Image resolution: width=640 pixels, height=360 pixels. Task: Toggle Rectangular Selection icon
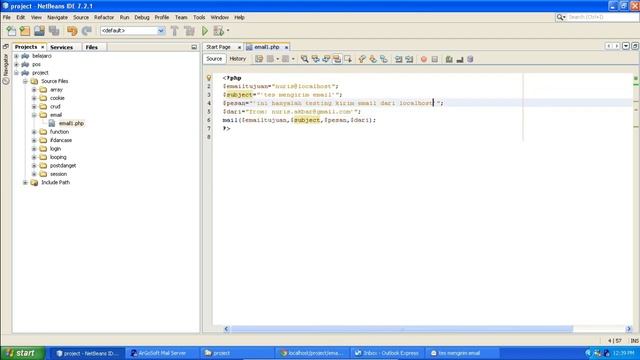[348, 59]
